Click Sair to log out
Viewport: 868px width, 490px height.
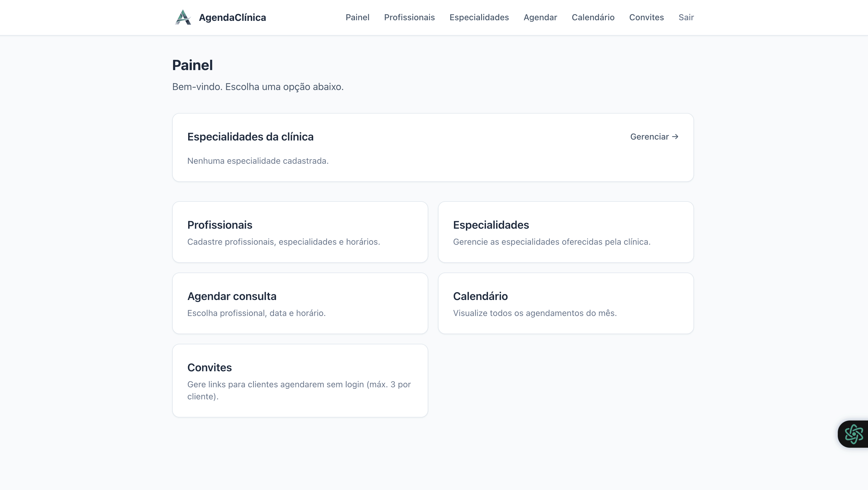click(x=686, y=18)
